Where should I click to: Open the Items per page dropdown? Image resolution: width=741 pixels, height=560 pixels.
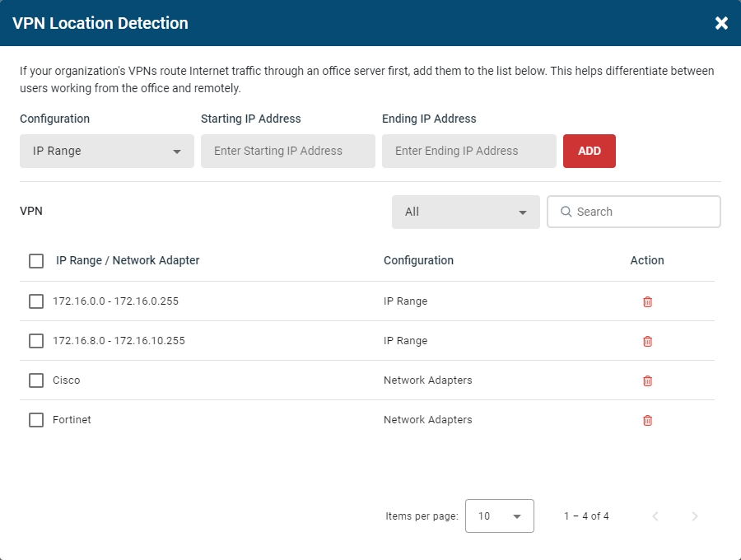click(x=500, y=516)
